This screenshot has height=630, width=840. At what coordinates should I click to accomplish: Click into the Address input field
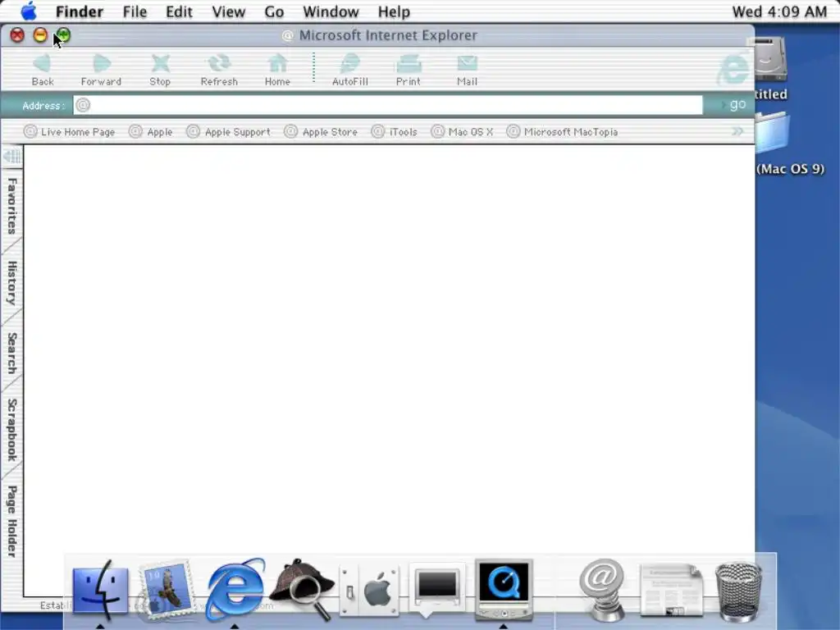coord(388,105)
